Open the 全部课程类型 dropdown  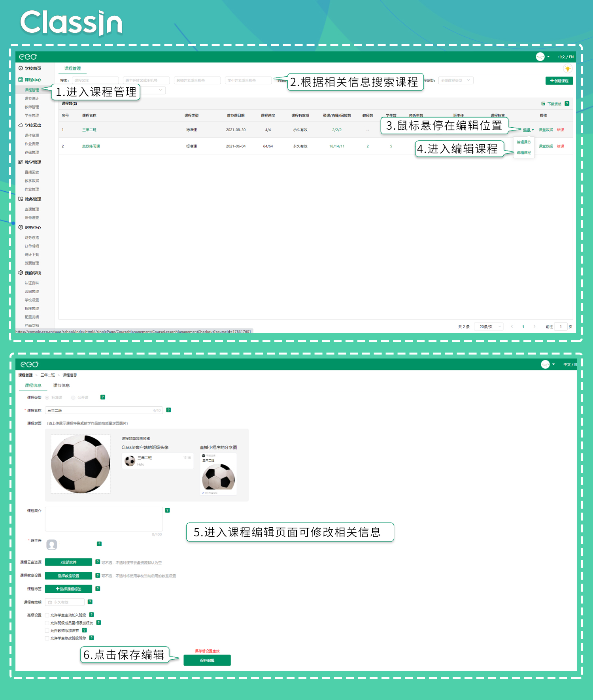455,80
